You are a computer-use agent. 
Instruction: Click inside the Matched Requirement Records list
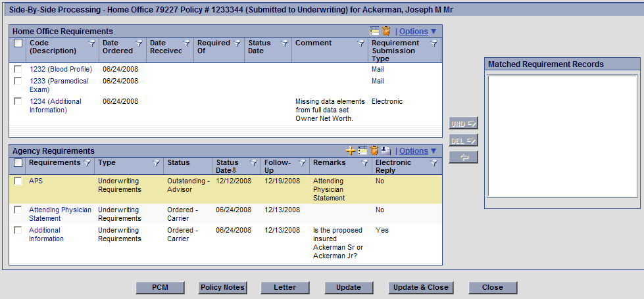[562, 136]
